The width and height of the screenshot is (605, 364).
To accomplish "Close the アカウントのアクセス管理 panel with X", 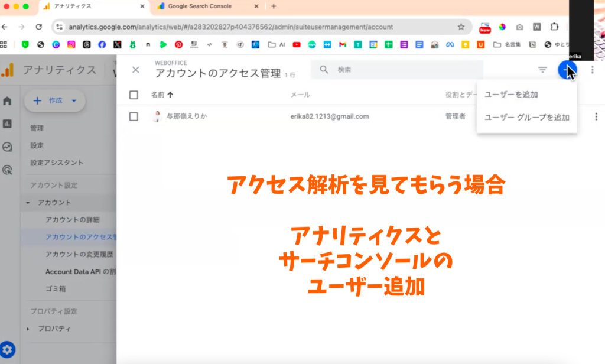I will pyautogui.click(x=136, y=70).
